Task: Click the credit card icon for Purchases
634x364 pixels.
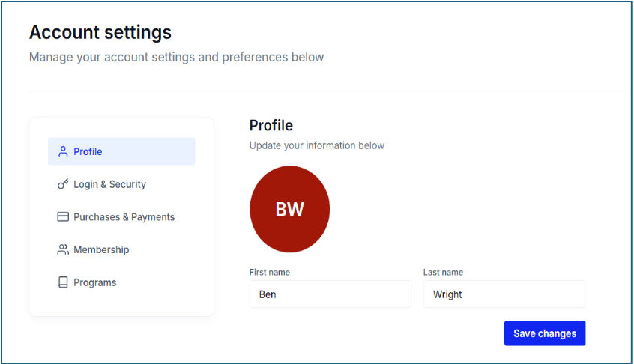Action: 63,217
